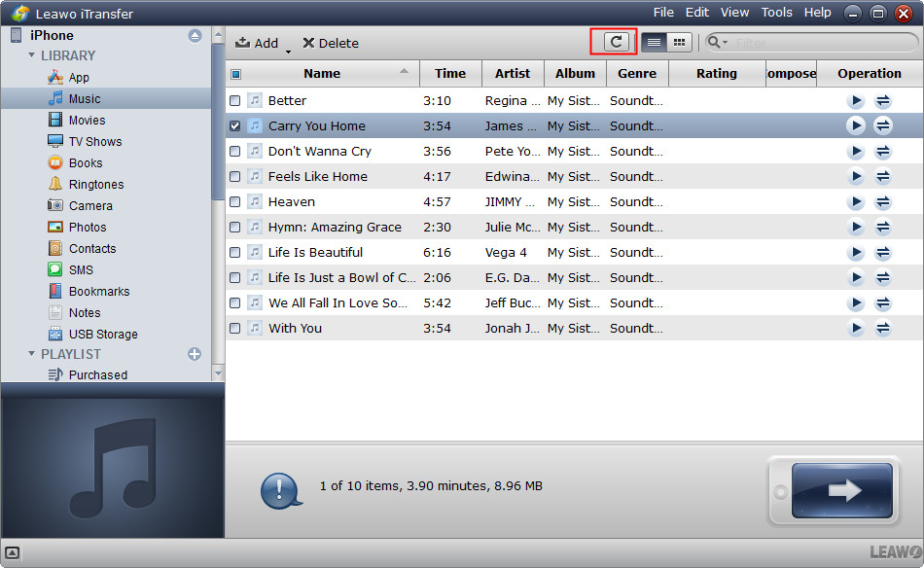Collapse the PLAYLIST section
Viewport: 924px width, 568px height.
click(32, 354)
